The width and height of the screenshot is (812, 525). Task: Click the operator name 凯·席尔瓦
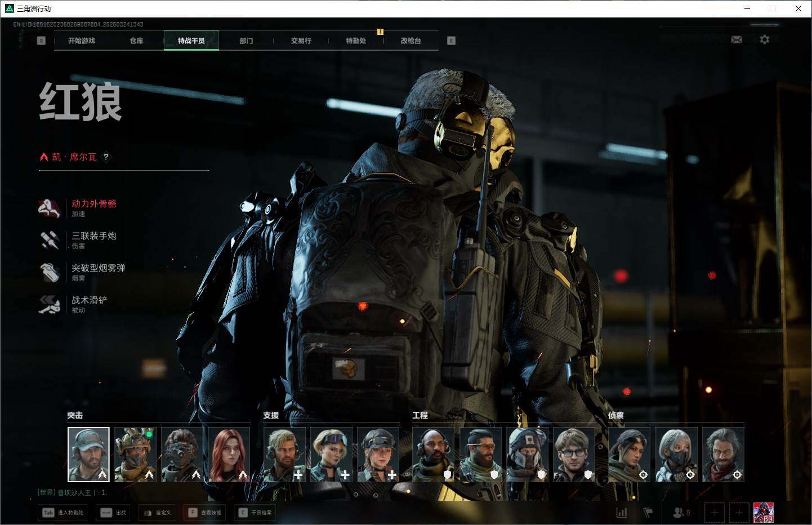(74, 157)
